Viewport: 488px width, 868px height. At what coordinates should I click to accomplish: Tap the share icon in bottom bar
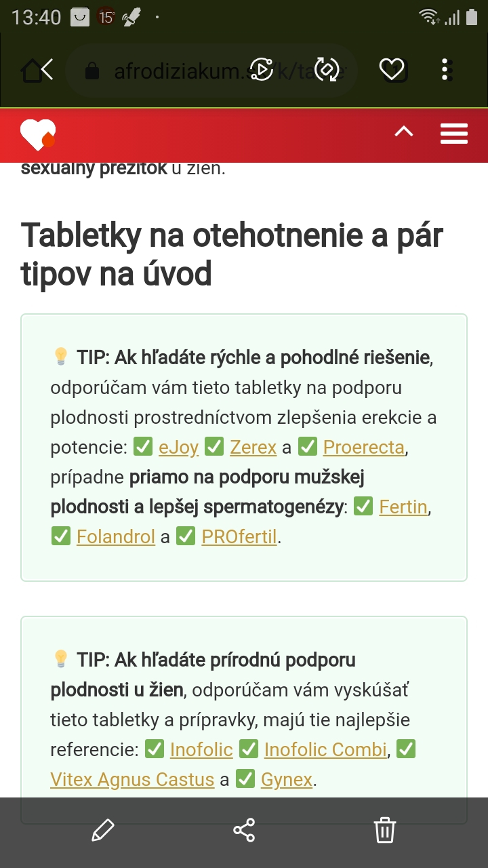244,830
